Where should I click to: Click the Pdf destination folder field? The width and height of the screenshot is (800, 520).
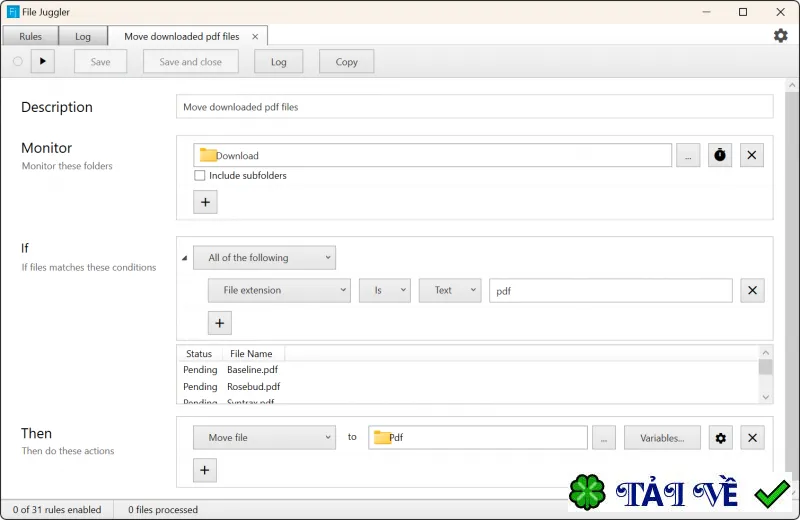coord(478,438)
